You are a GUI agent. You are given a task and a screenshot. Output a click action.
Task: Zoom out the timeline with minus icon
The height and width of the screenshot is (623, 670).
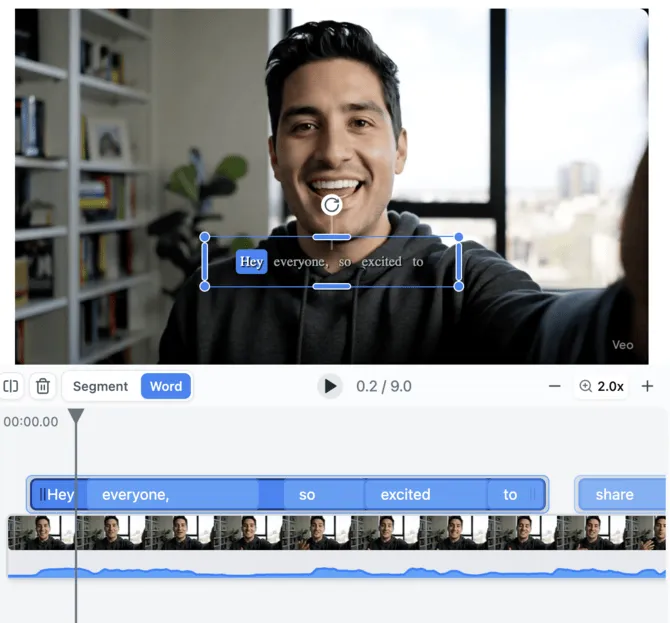point(554,386)
